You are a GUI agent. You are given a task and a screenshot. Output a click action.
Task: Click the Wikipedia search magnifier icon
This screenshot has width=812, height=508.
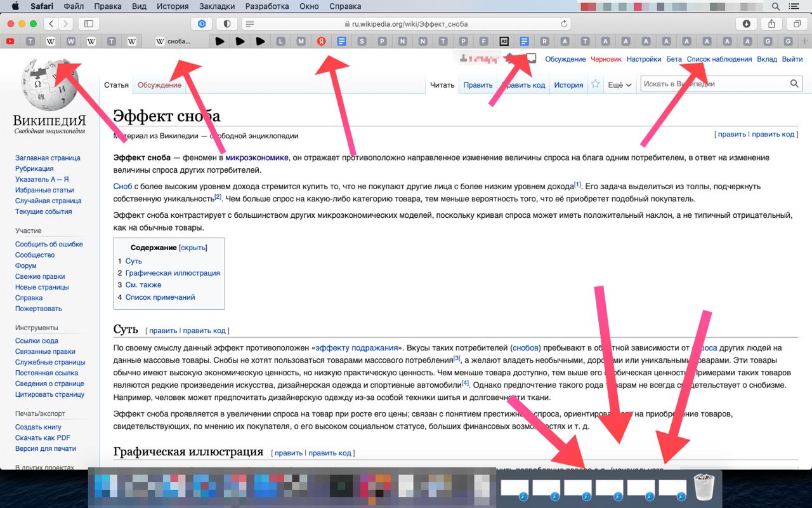click(794, 84)
